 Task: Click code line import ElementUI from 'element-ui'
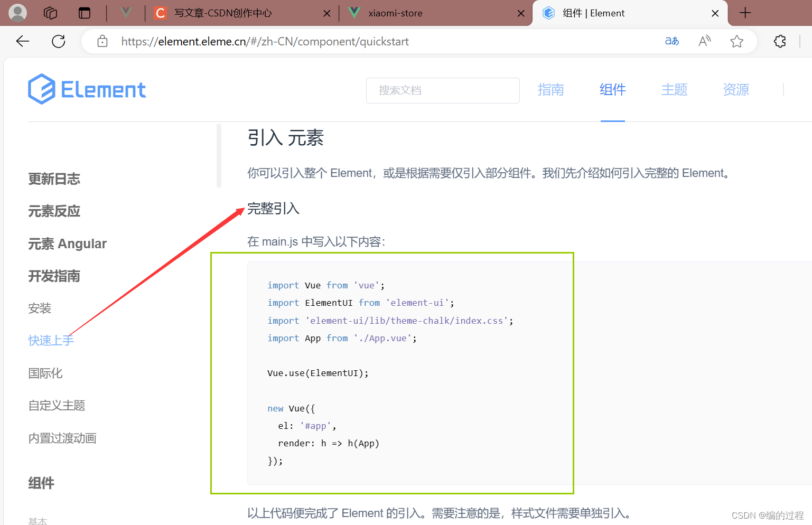360,303
